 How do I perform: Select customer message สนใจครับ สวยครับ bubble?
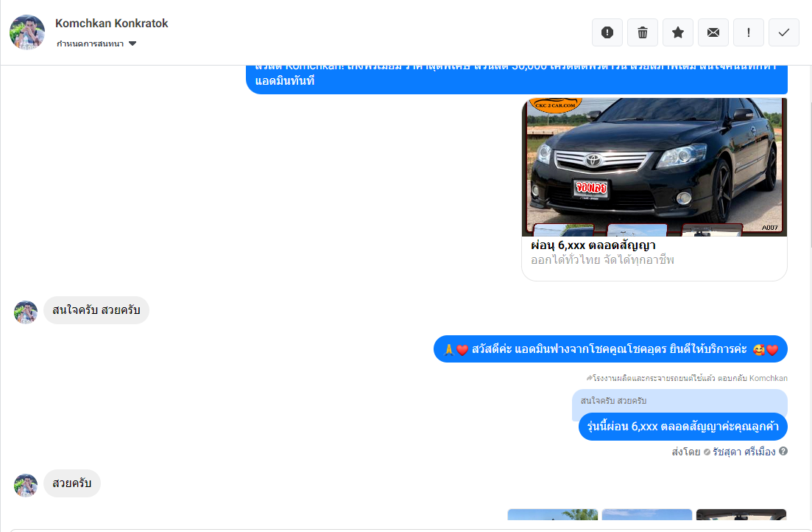click(x=96, y=310)
